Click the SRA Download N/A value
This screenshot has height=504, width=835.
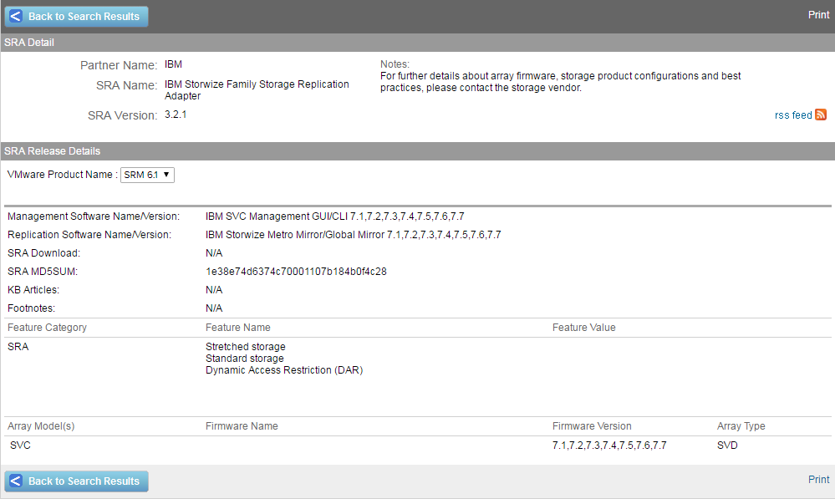(x=214, y=253)
